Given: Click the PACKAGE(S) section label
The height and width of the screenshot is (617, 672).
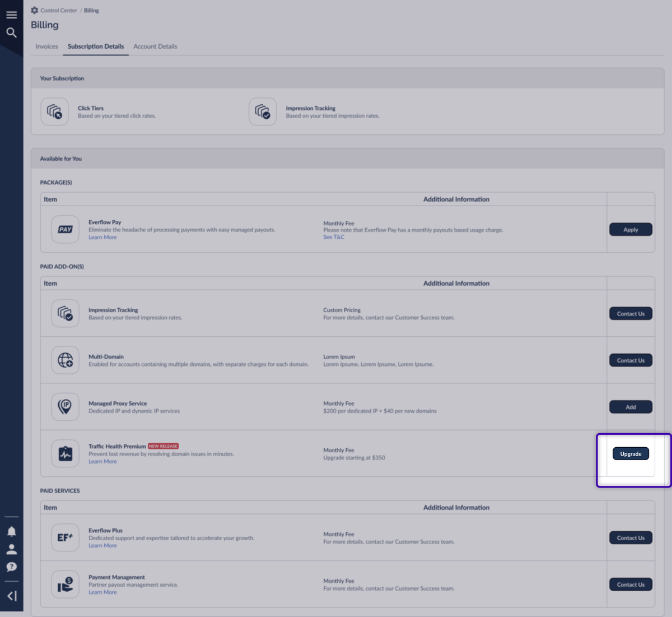Looking at the screenshot, I should [56, 183].
